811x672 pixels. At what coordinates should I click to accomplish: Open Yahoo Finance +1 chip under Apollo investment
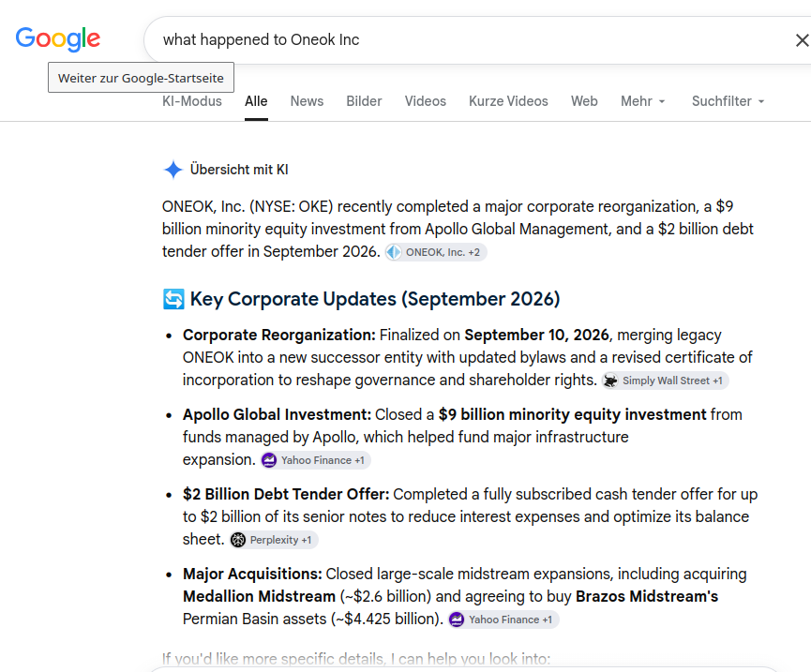click(x=316, y=460)
